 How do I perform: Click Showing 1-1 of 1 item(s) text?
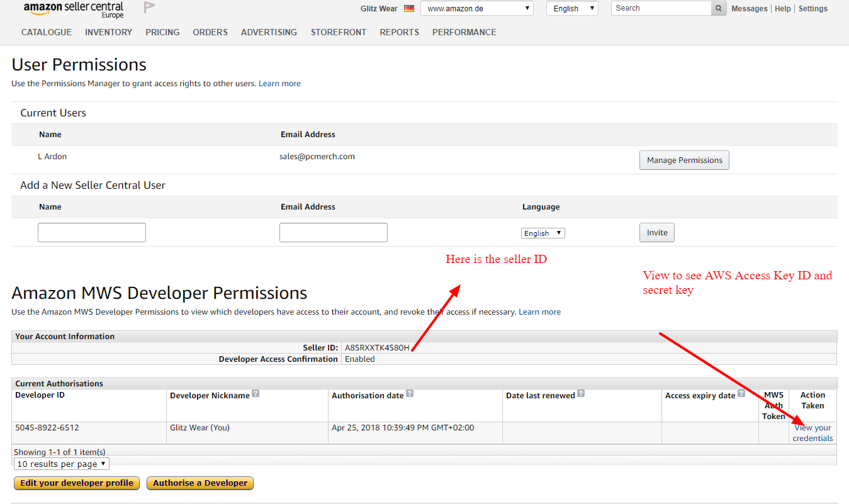[x=60, y=452]
